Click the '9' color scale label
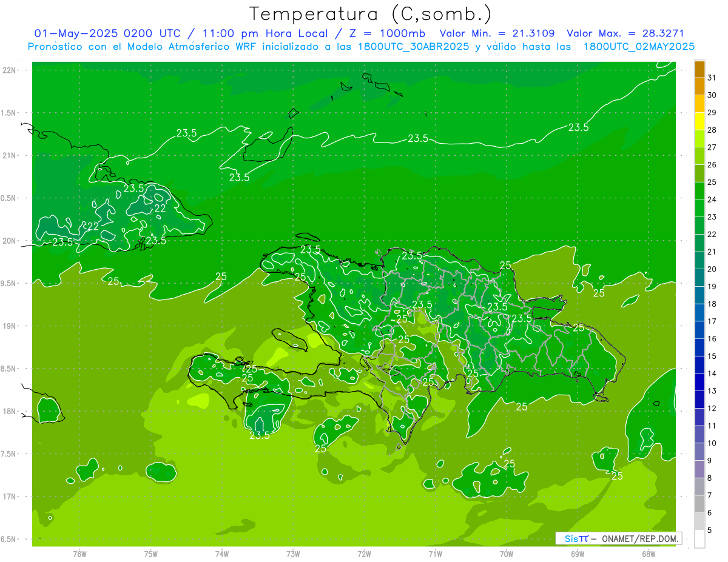 point(710,461)
